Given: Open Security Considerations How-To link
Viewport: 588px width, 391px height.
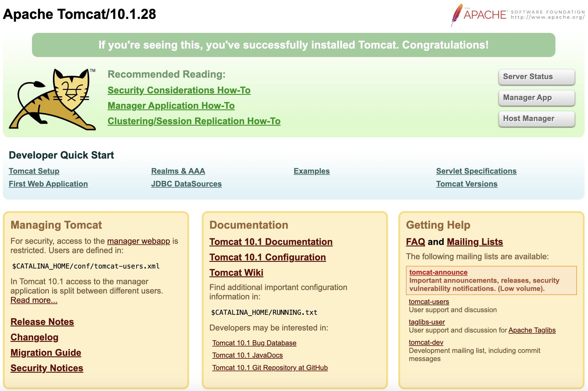Looking at the screenshot, I should pyautogui.click(x=179, y=90).
